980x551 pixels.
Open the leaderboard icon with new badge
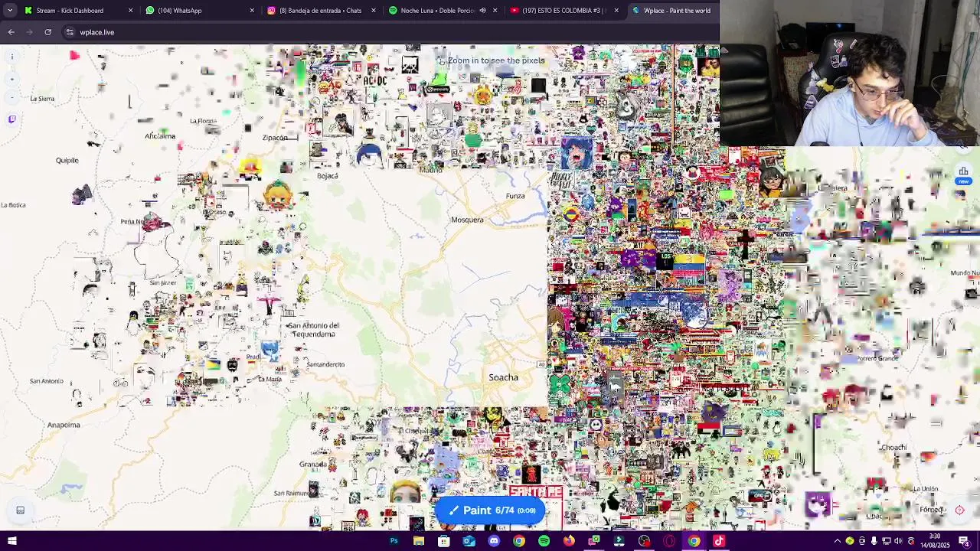tap(963, 175)
